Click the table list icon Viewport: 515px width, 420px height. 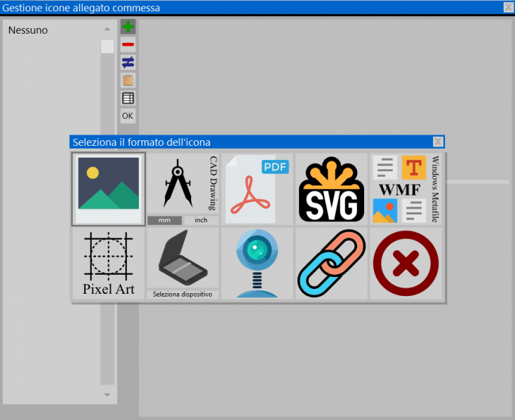pyautogui.click(x=128, y=97)
